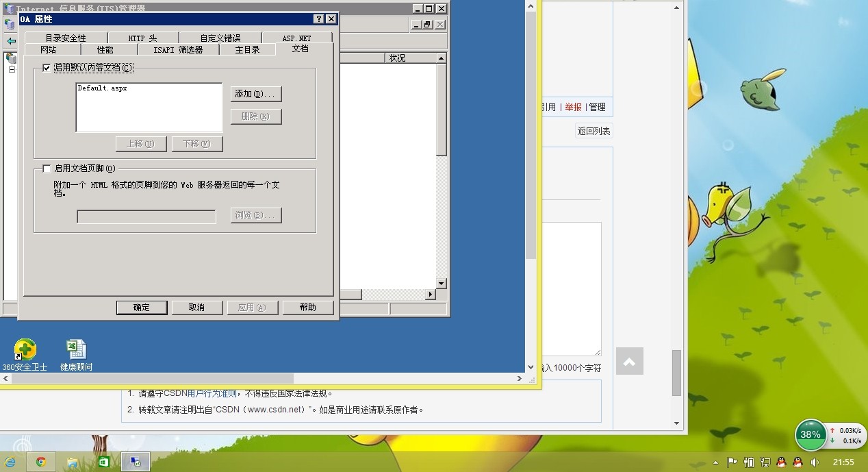
Task: Click 取消 to cancel the dialog
Action: 197,308
